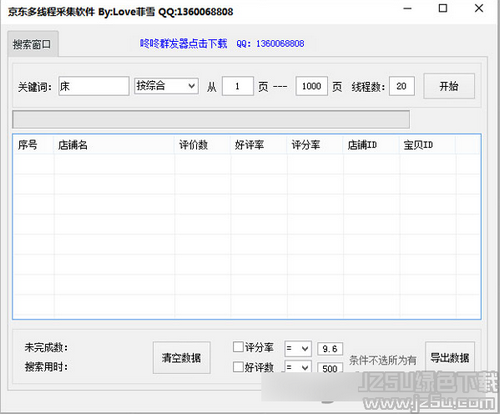Minimize the 京东多线程采集软件 window

click(407, 8)
